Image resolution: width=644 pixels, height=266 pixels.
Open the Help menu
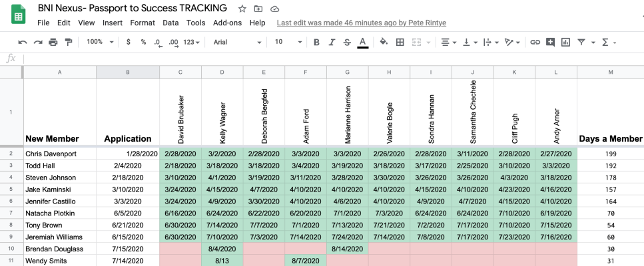click(258, 23)
